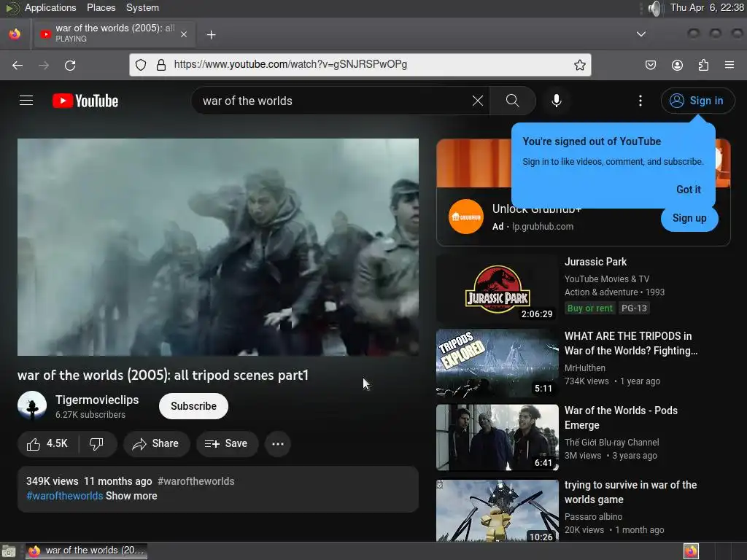Click the Buy or rent badge on Jurassic Park
This screenshot has width=747, height=560.
[x=589, y=308]
